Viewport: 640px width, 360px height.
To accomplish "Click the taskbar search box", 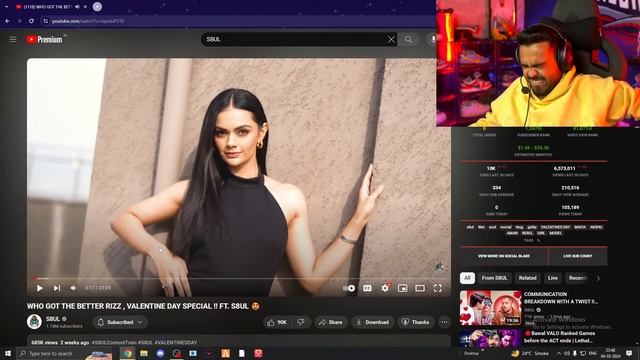I will (x=64, y=353).
